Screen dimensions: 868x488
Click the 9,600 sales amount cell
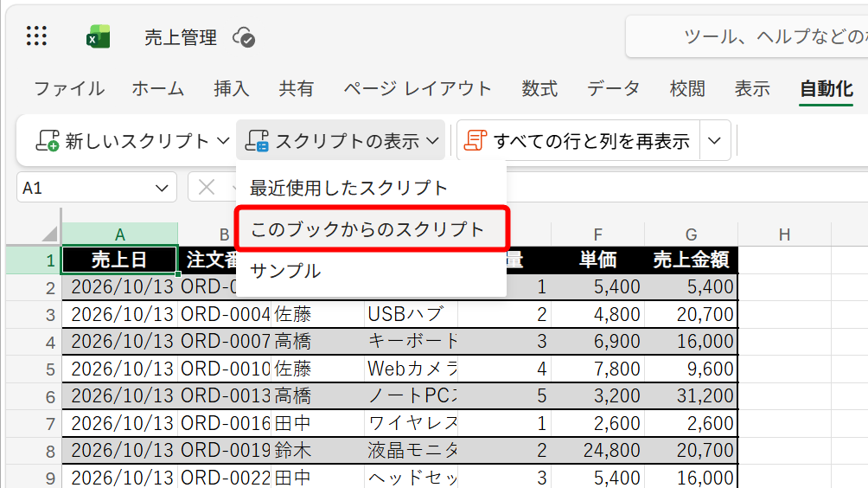(691, 369)
